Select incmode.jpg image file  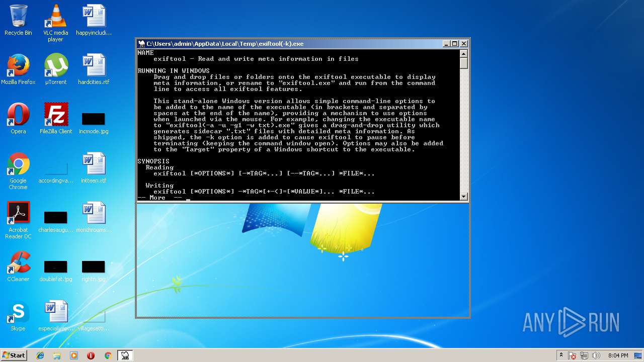94,123
